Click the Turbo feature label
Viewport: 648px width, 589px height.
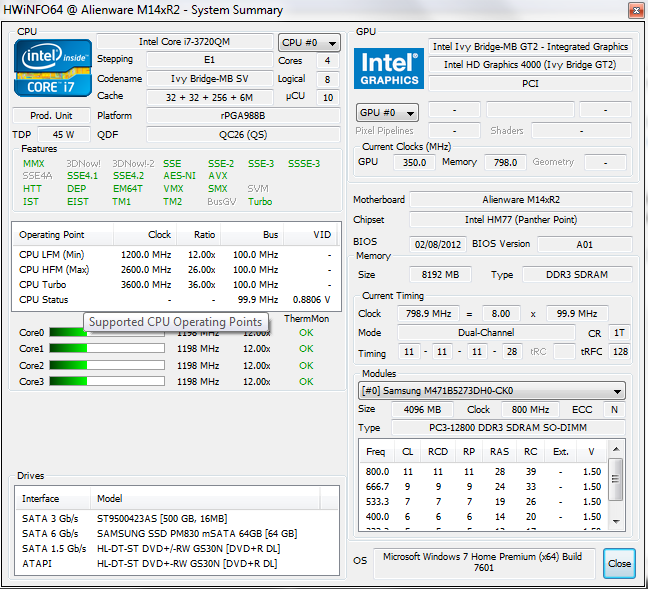click(260, 202)
